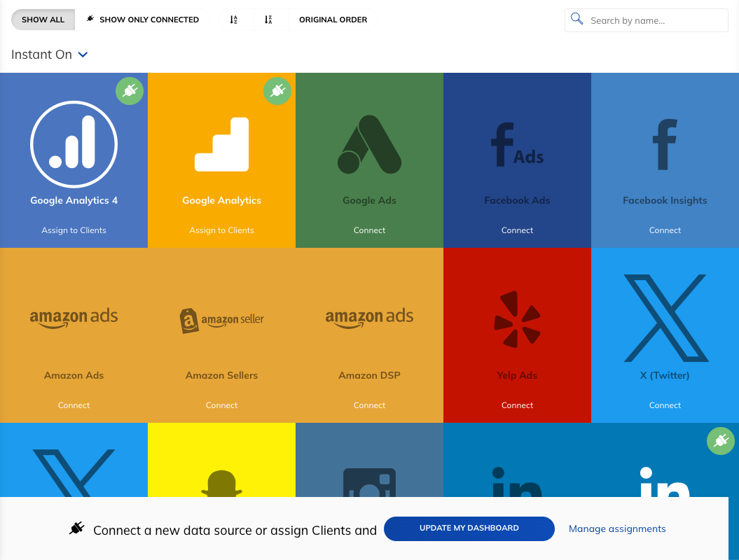Click Update My Dashboard button
739x560 pixels.
(469, 528)
